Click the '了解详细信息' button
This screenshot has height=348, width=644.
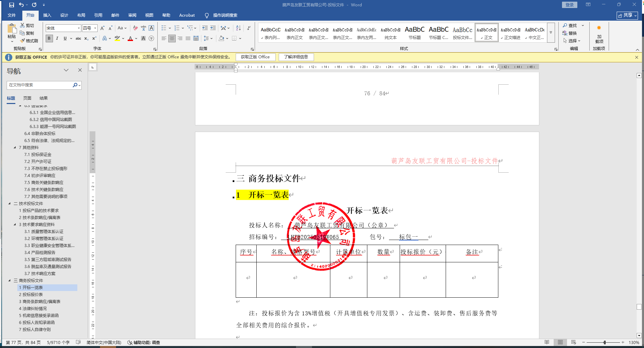pyautogui.click(x=296, y=57)
